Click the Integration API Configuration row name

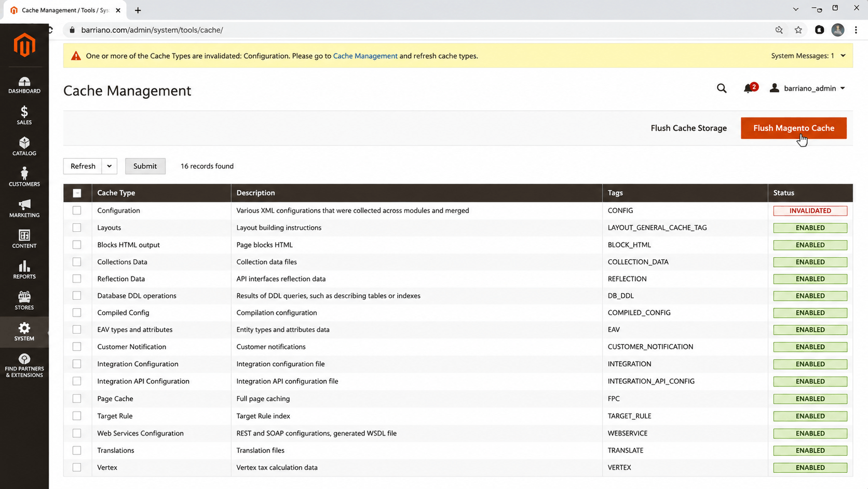pos(143,381)
